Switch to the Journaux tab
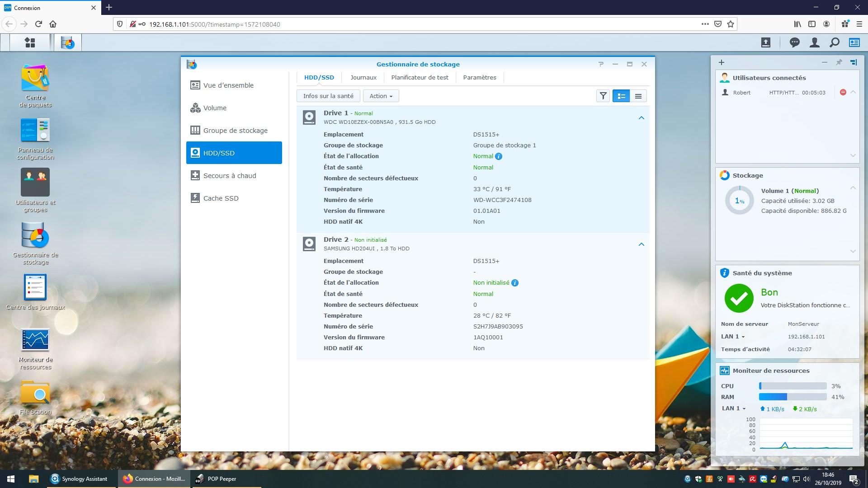 click(x=363, y=77)
